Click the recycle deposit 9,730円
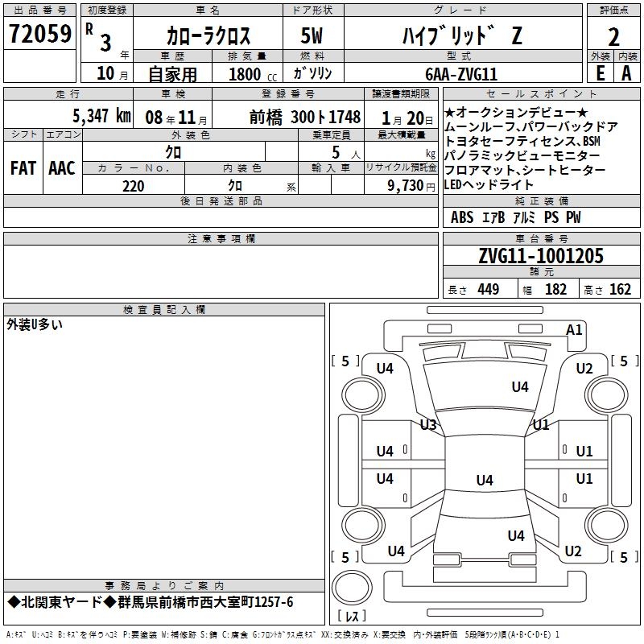The width and height of the screenshot is (644, 644). [411, 186]
